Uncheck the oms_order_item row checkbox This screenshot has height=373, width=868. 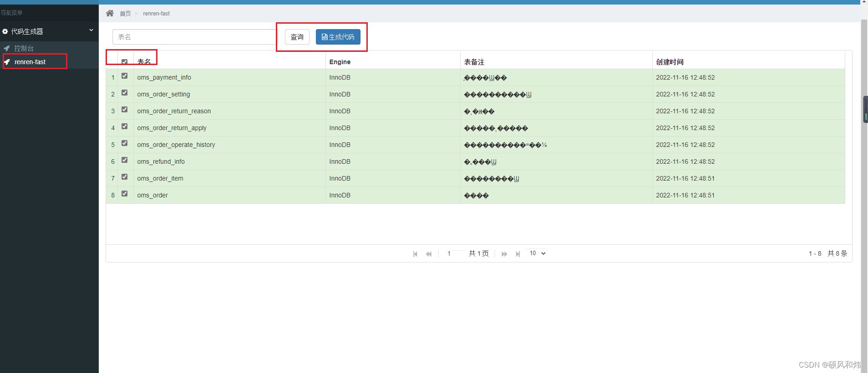(124, 177)
